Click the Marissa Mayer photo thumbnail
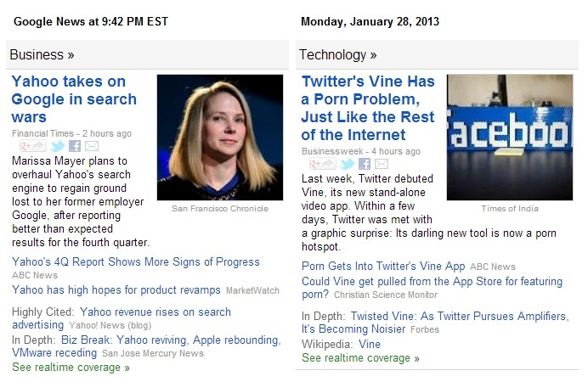 220,138
